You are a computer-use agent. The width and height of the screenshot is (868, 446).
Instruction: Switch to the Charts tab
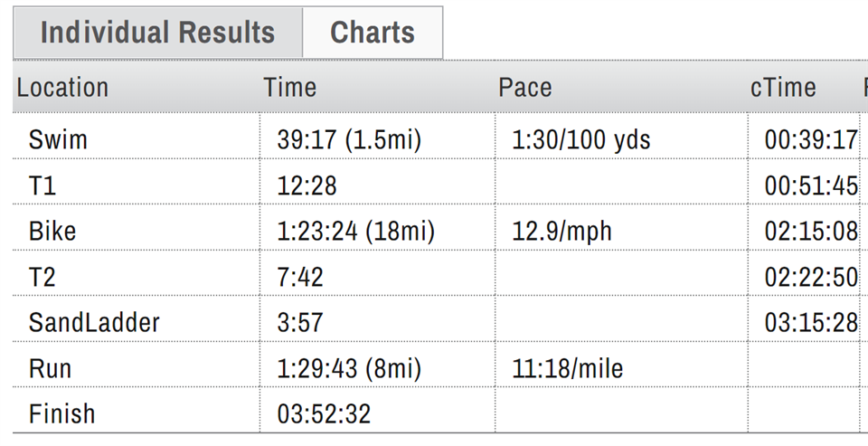[373, 33]
